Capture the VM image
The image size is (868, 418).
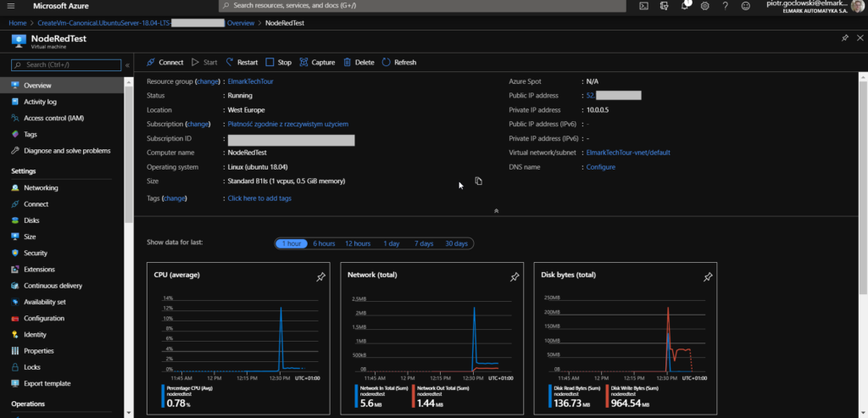(x=317, y=63)
